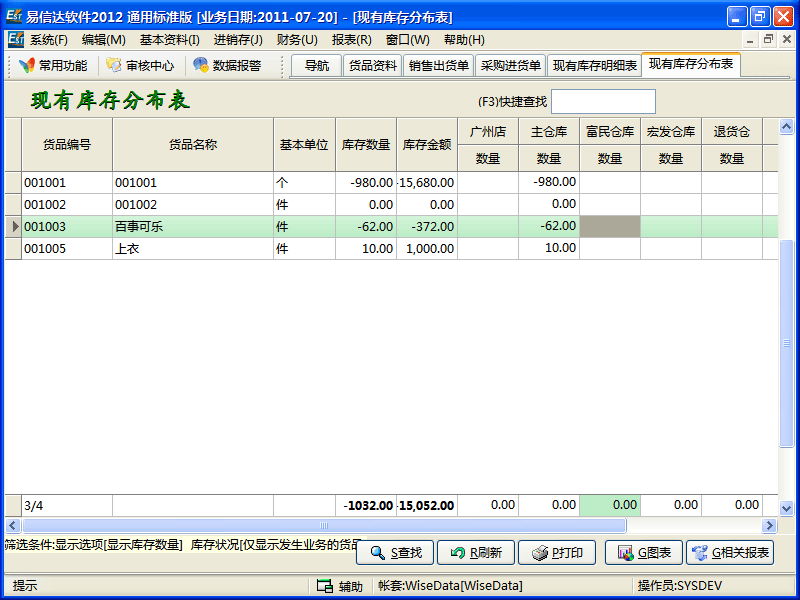
Task: Sort by the 库存数量 column header
Action: click(366, 144)
